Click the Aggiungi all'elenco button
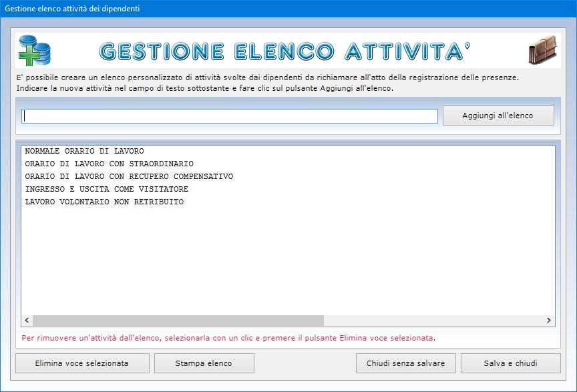 pyautogui.click(x=498, y=116)
